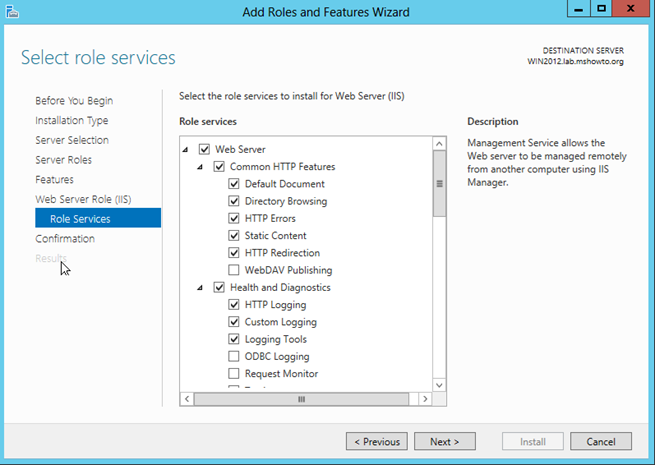Click horizontal scrollbar thumb of role list
This screenshot has height=465, width=655.
point(301,399)
